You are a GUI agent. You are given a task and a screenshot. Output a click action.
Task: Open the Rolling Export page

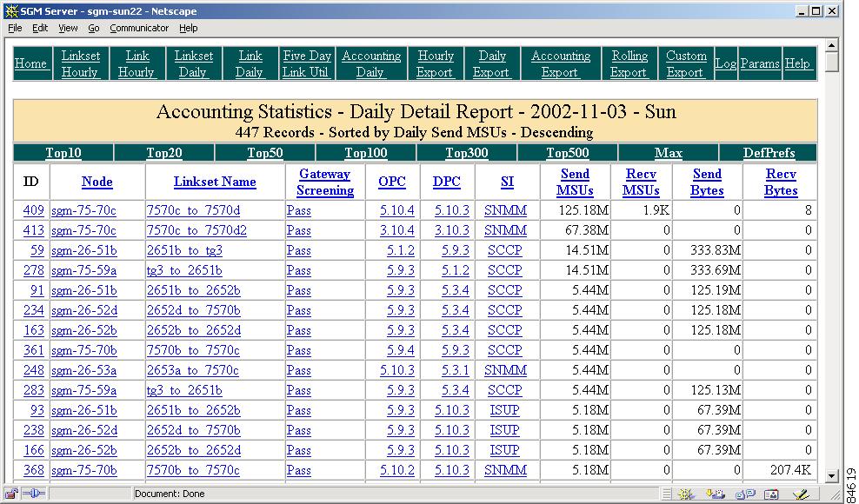click(x=629, y=63)
